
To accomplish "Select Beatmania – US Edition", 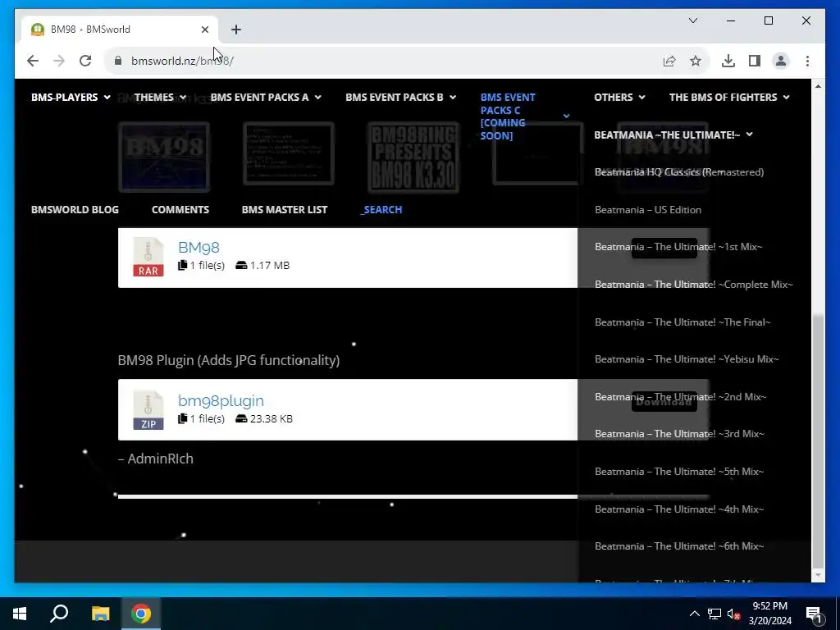I will 648,209.
